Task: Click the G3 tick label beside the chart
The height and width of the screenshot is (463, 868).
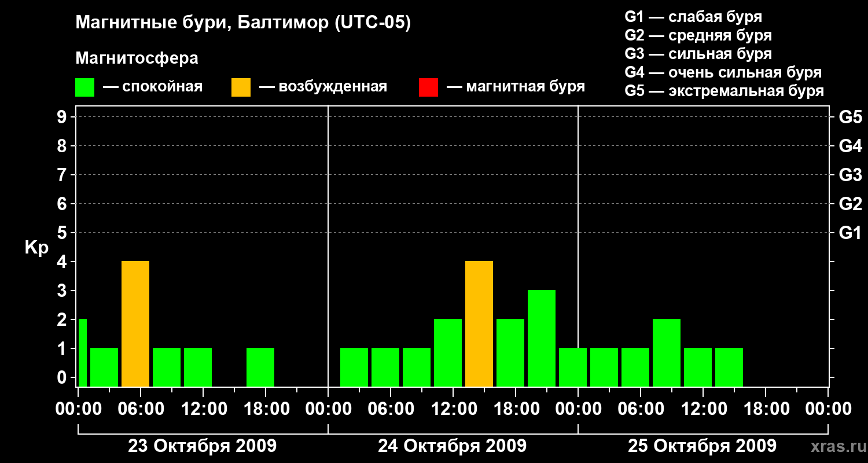Action: click(850, 175)
